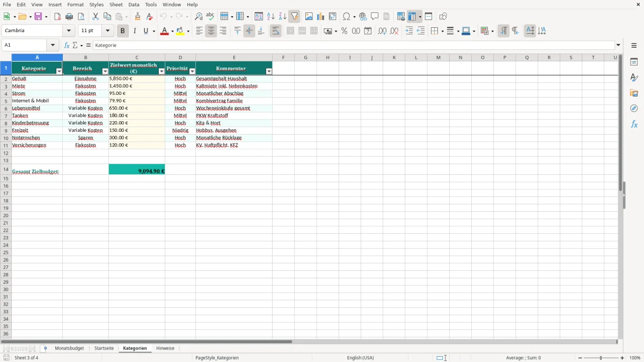
Task: Open the underline style dropdown arrow
Action: tap(153, 31)
